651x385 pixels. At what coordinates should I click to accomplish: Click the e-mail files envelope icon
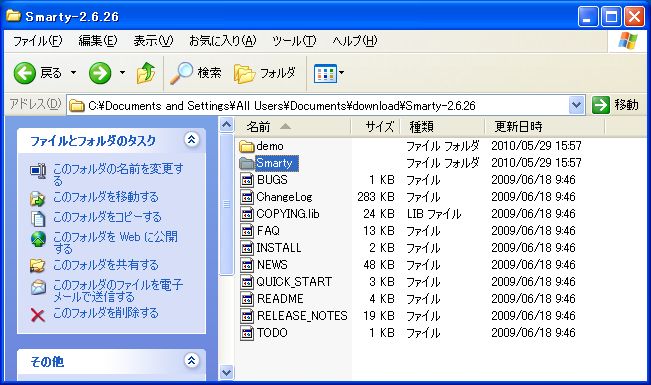coord(38,287)
